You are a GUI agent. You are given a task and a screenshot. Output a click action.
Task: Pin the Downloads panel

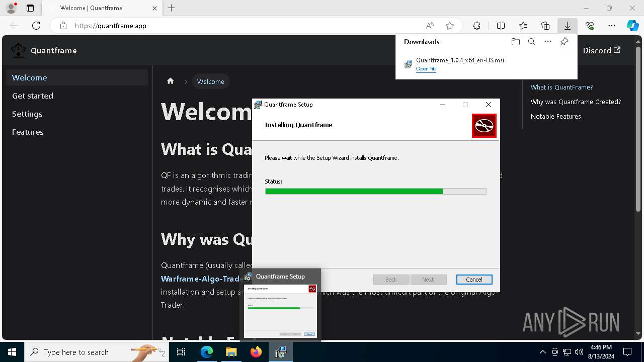click(564, 42)
